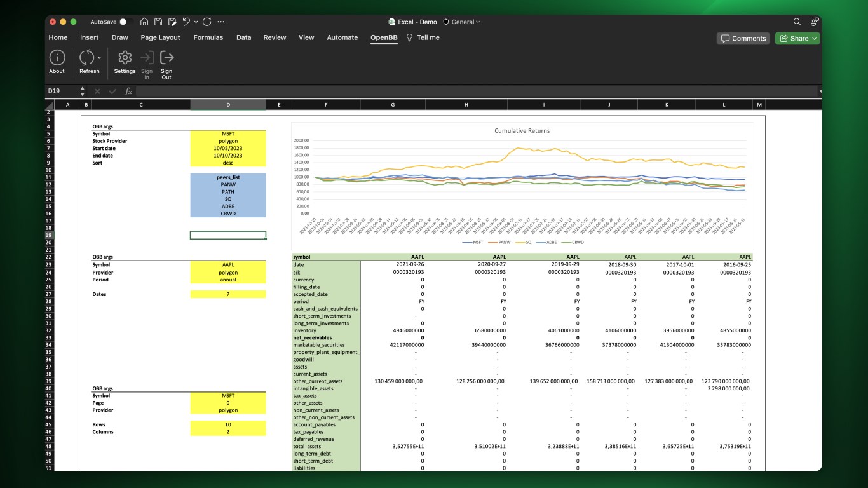Screen dimensions: 868x488
Task: Open the Comments pane
Action: coord(743,38)
